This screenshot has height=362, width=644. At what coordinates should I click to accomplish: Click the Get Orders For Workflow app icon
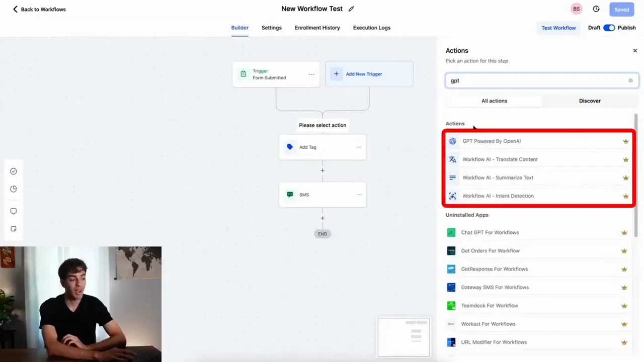point(451,251)
